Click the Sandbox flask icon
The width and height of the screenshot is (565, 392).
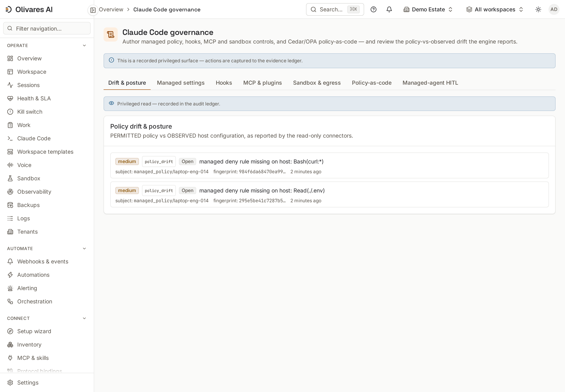pos(10,178)
